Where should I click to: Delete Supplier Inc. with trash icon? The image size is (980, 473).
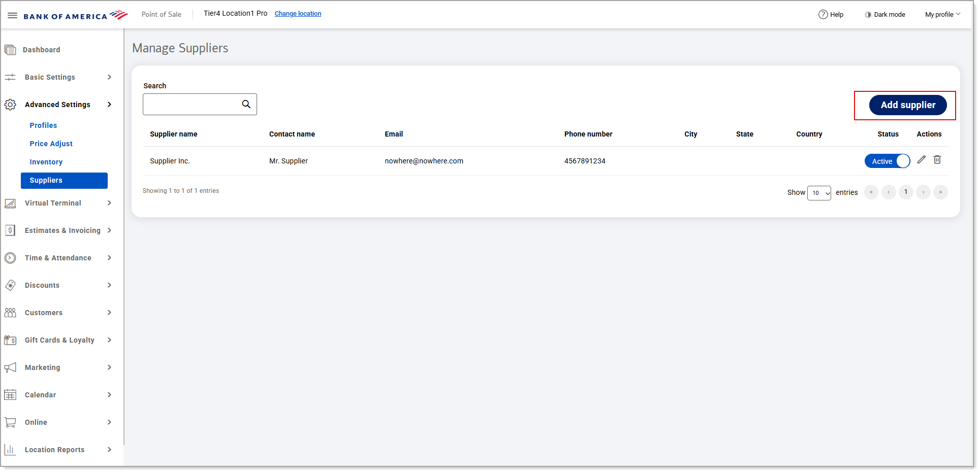[x=937, y=160]
